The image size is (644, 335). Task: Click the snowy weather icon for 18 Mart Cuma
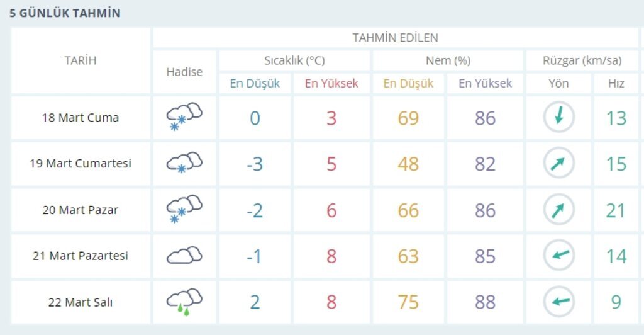(184, 118)
